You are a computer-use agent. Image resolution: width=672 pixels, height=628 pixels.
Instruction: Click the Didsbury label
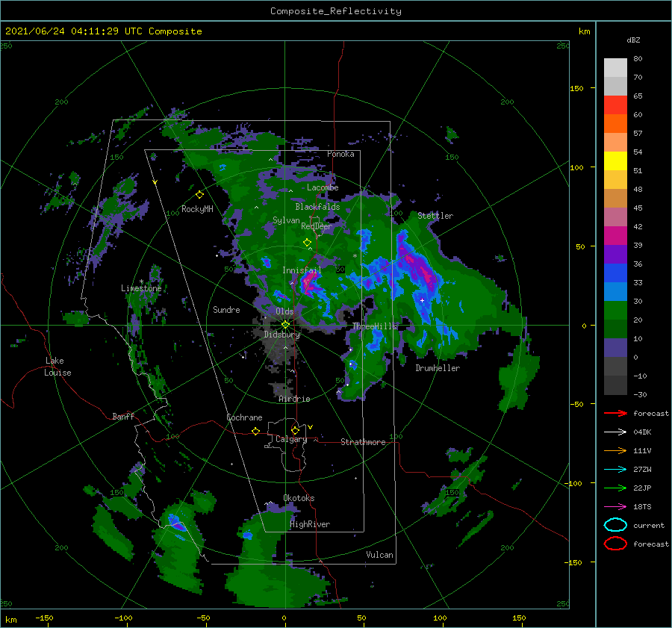point(281,335)
